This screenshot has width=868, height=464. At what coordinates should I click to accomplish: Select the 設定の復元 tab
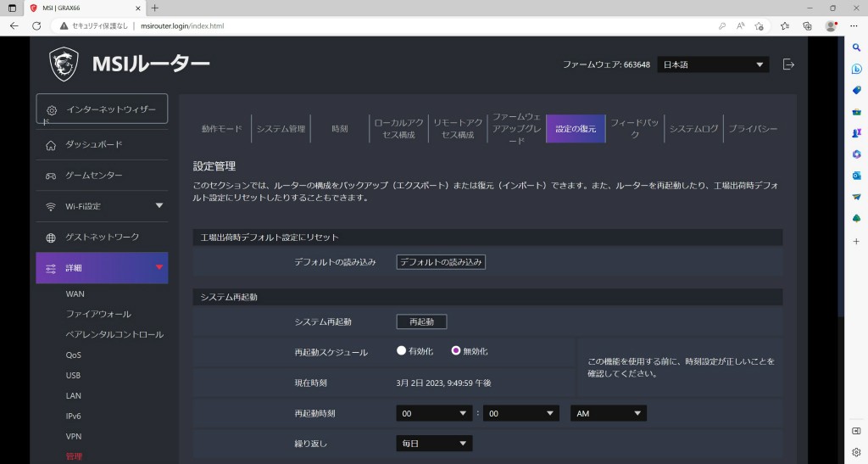(576, 128)
